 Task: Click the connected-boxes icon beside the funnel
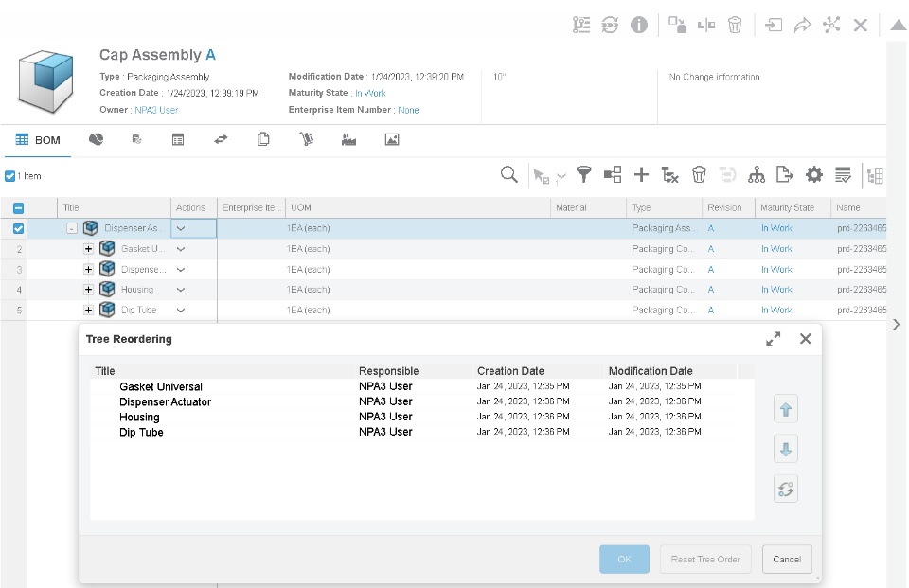(613, 174)
